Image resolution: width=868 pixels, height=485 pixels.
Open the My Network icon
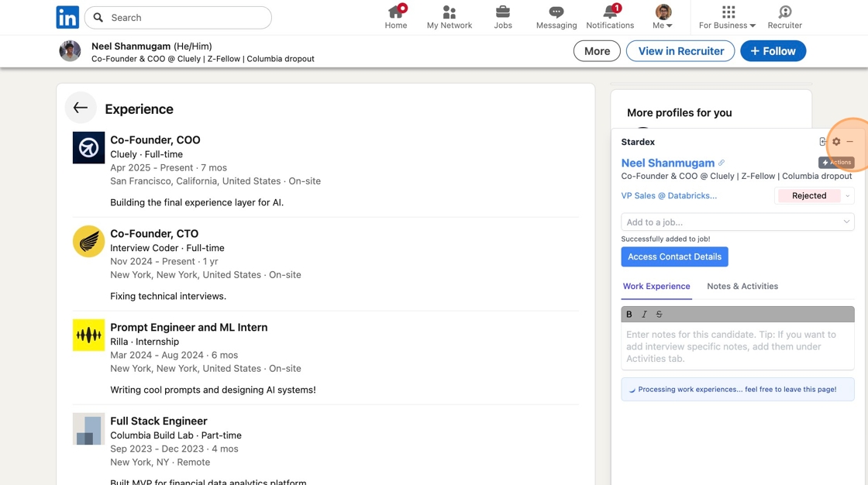tap(449, 17)
